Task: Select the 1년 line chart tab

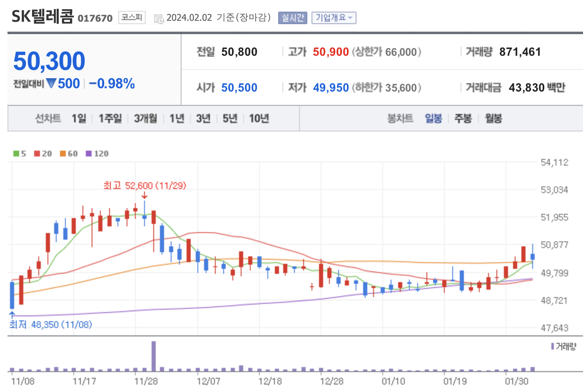Action: pyautogui.click(x=177, y=119)
